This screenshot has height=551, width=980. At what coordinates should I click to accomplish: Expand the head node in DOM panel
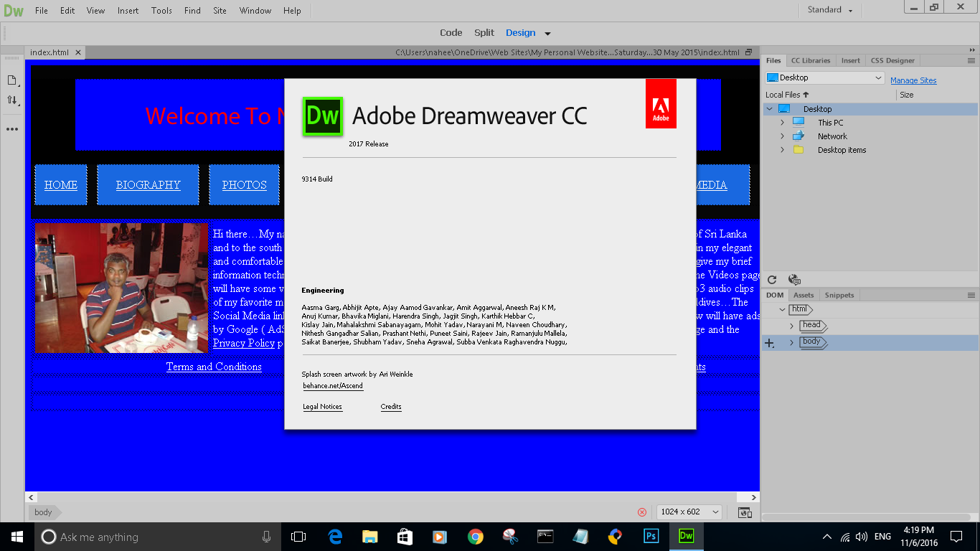click(x=792, y=326)
